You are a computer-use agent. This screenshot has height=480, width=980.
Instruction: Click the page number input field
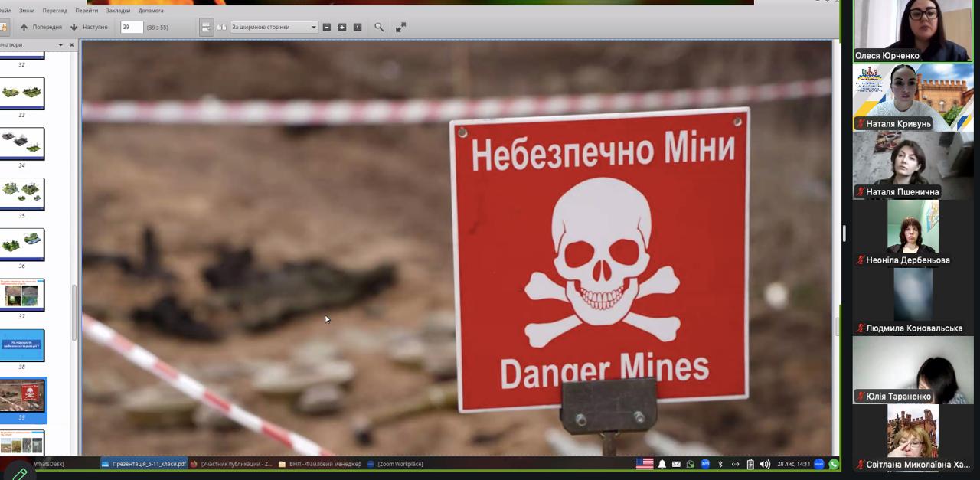coord(131,27)
